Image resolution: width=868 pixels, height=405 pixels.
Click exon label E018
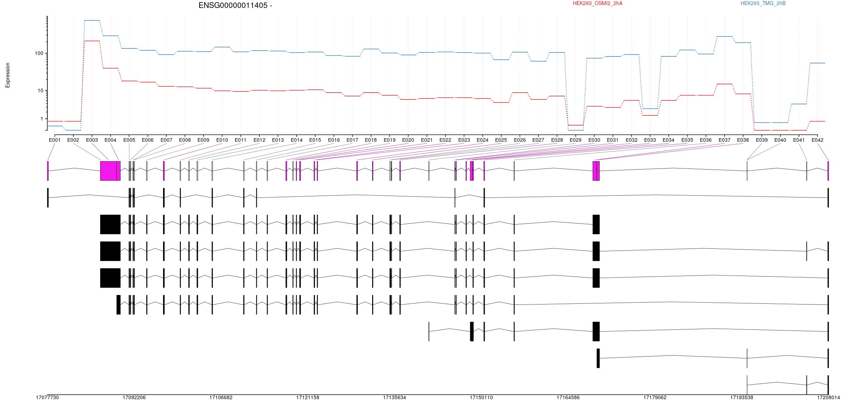(371, 140)
